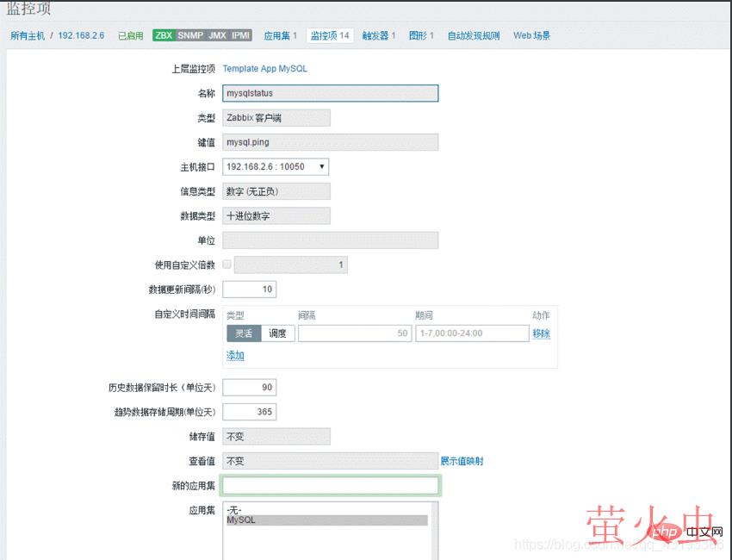Click the ZBX agent availability icon

[163, 35]
